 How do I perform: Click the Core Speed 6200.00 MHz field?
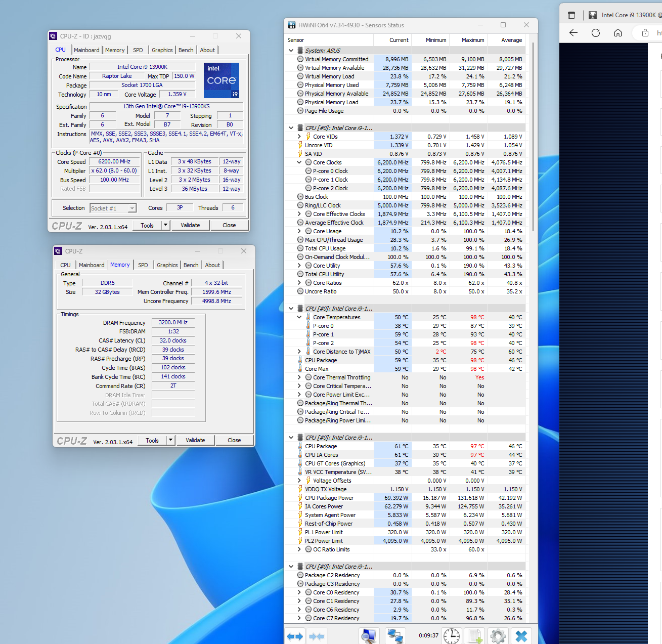click(x=115, y=162)
